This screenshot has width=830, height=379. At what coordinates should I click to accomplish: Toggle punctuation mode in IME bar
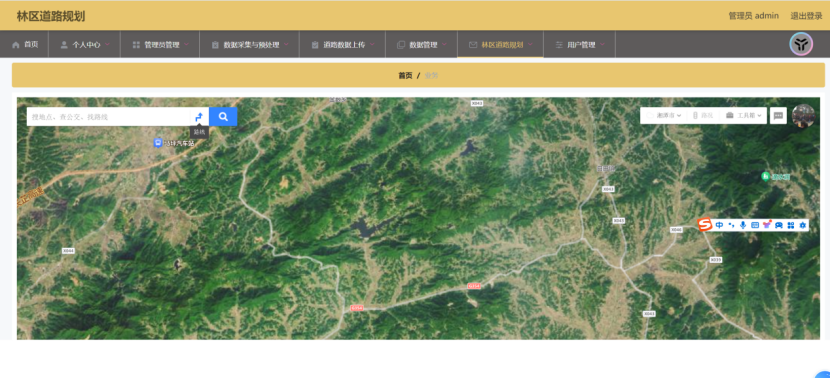point(732,225)
